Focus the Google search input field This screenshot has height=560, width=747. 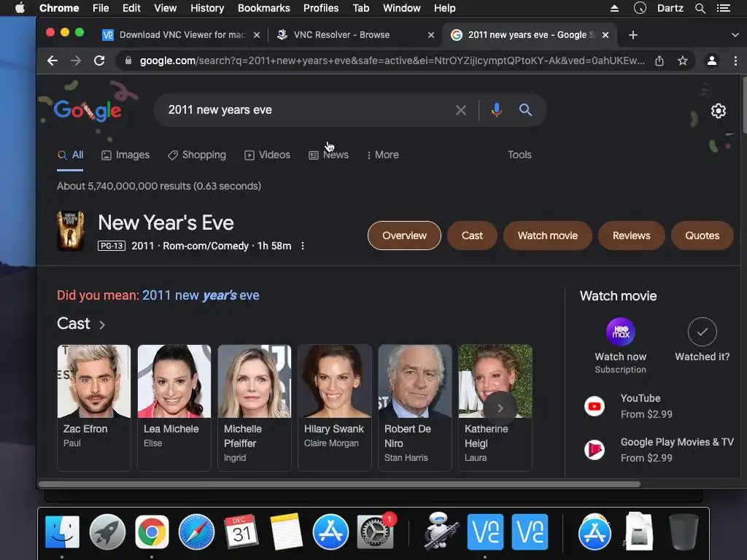click(305, 110)
